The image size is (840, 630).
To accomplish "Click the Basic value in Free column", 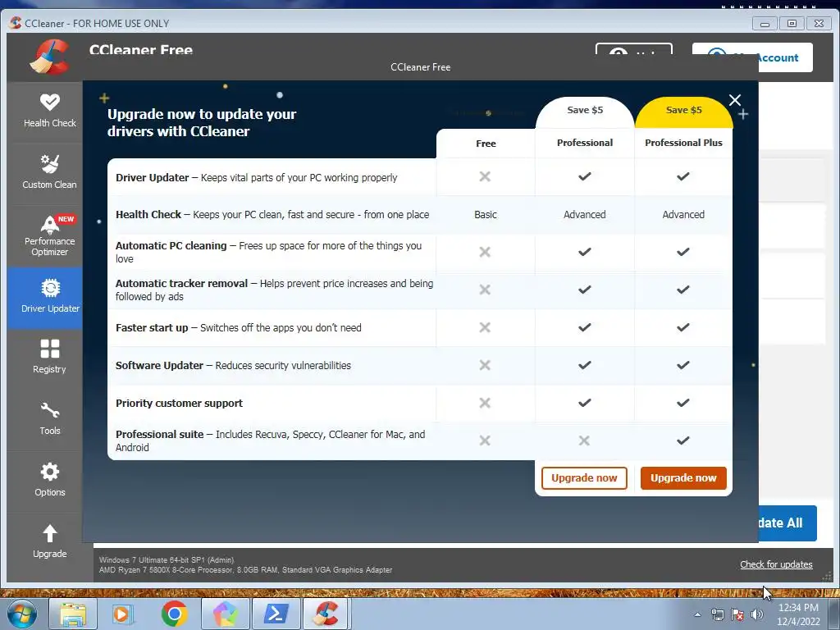I will pyautogui.click(x=486, y=214).
